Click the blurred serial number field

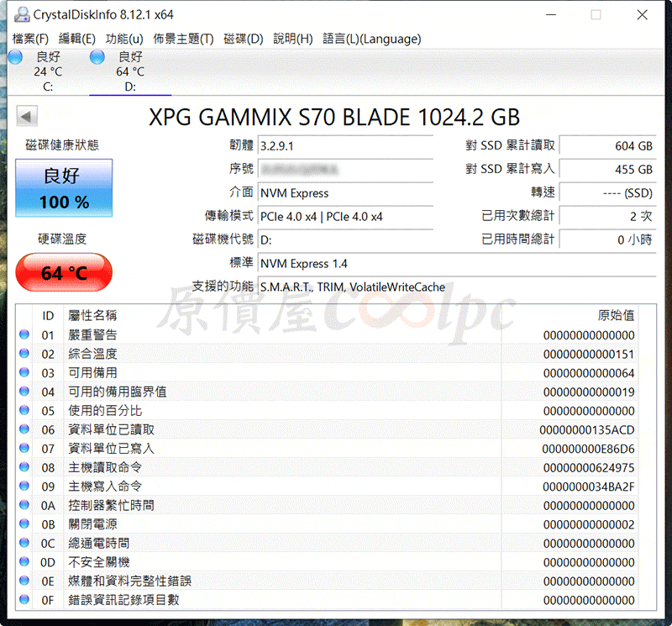tap(345, 169)
